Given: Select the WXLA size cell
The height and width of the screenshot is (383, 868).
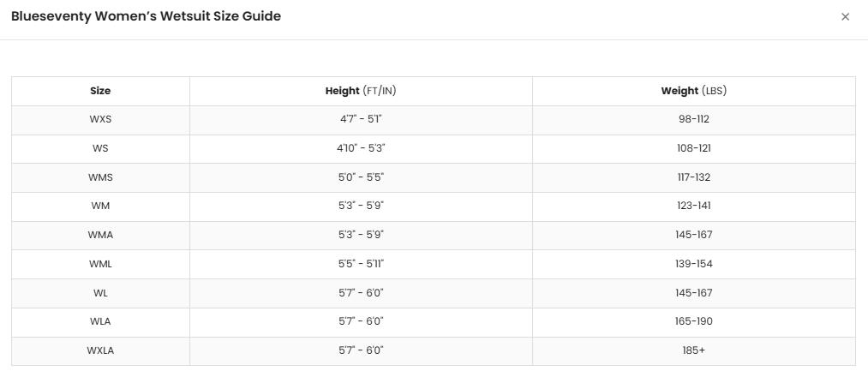Looking at the screenshot, I should 100,351.
